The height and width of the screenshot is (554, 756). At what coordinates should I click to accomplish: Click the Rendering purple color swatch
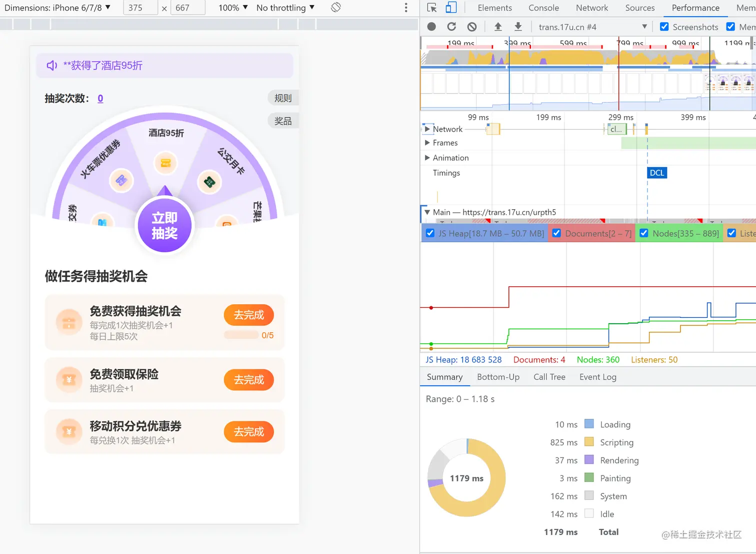point(589,460)
